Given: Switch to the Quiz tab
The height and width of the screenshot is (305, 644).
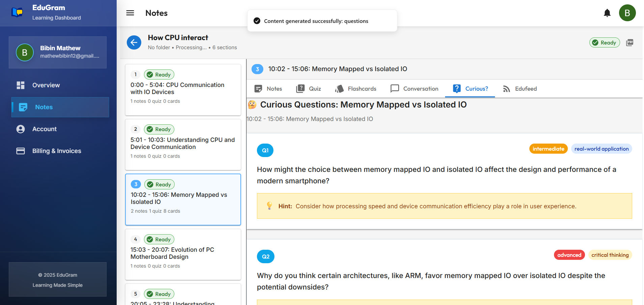Looking at the screenshot, I should 309,89.
